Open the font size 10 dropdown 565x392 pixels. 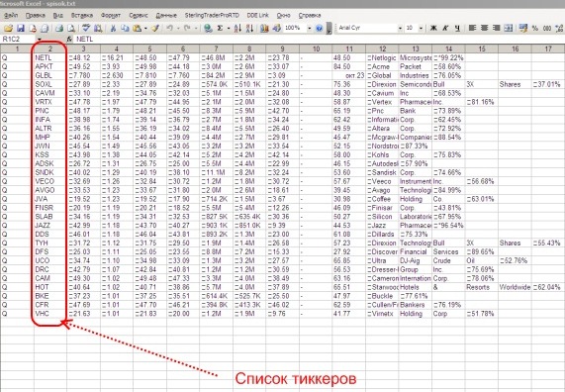tap(421, 28)
